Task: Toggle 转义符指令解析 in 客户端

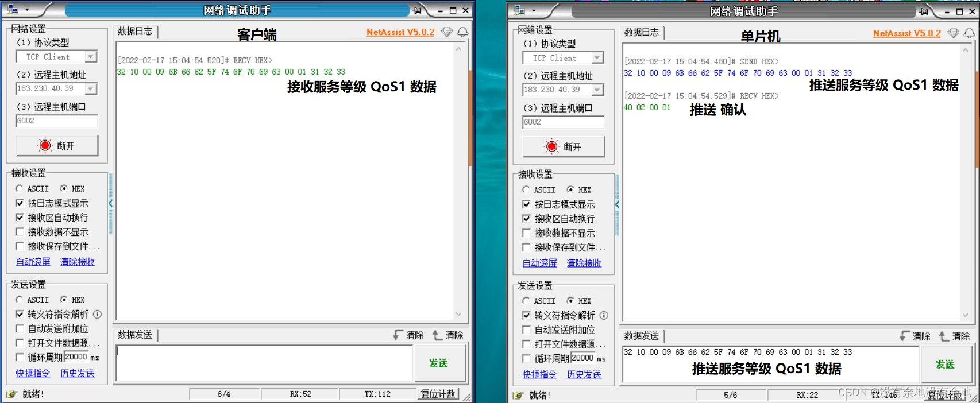Action: (x=20, y=314)
